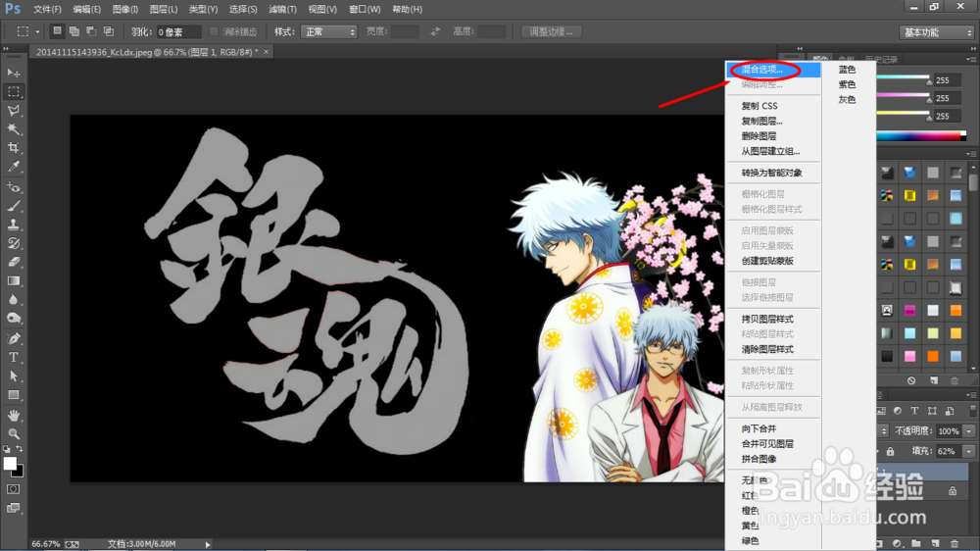Open the 图像(I) menu

pos(125,10)
